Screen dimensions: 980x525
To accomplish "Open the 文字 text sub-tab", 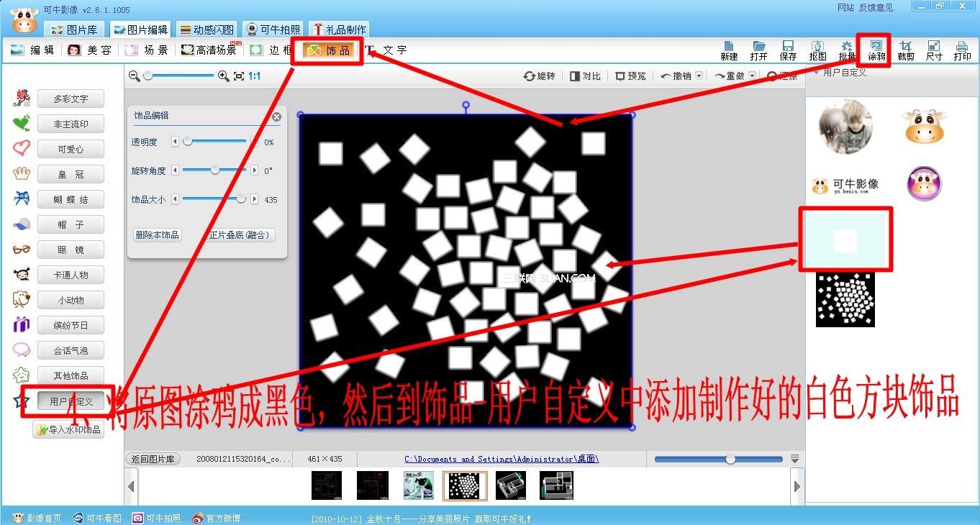I will 386,50.
